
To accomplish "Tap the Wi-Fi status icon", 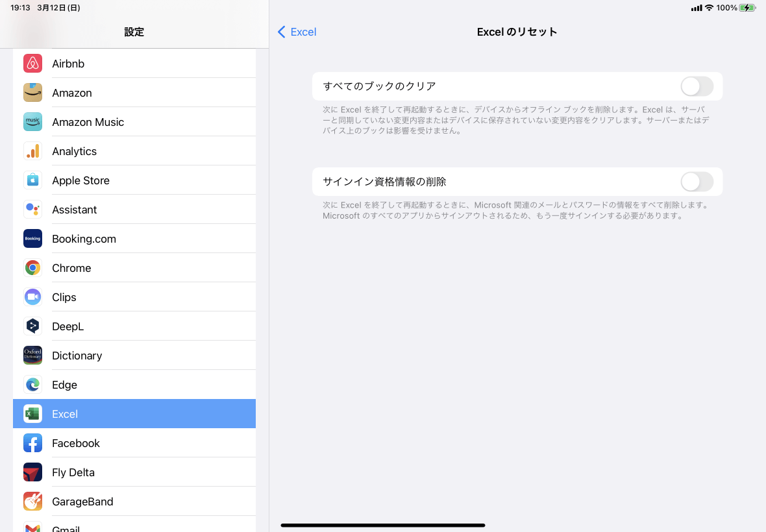I will coord(709,8).
